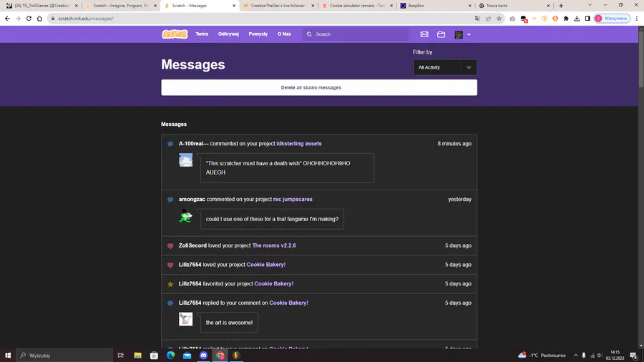Bookmark this page with star icon
This screenshot has width=644, height=362.
pyautogui.click(x=499, y=19)
